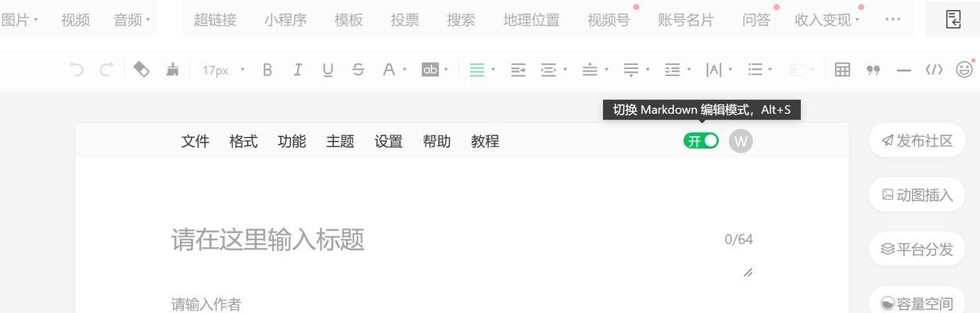Open the 音频 dropdown
The height and width of the screenshot is (313, 980).
[x=131, y=20]
